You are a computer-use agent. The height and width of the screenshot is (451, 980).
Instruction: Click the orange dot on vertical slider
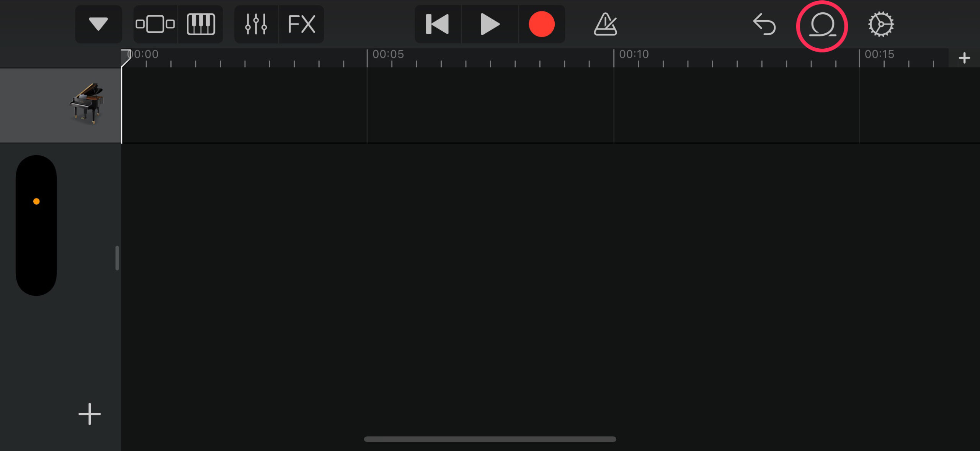(x=36, y=201)
